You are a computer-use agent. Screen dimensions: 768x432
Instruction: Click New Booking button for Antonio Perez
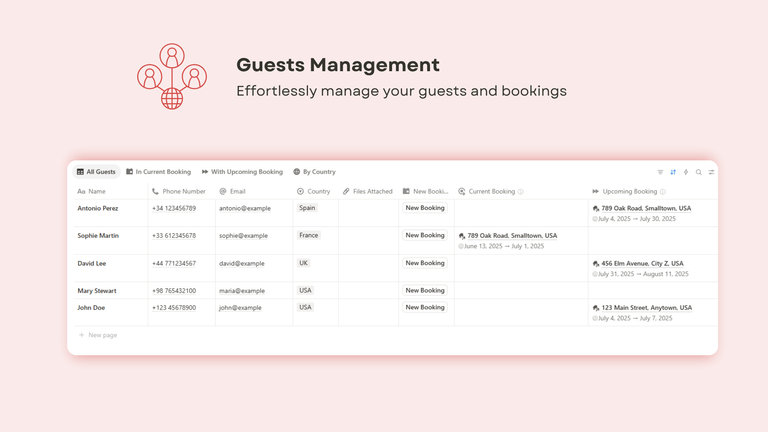(425, 208)
